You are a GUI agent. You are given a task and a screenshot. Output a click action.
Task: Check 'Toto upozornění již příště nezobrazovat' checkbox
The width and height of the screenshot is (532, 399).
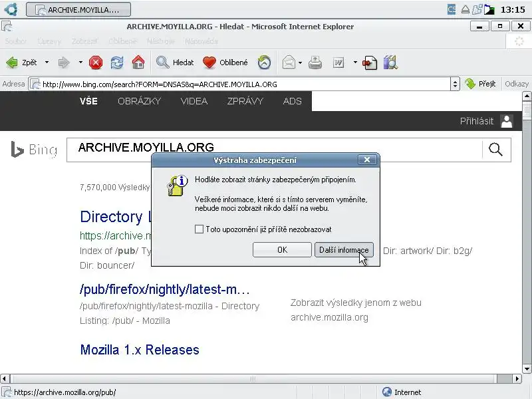coord(199,229)
